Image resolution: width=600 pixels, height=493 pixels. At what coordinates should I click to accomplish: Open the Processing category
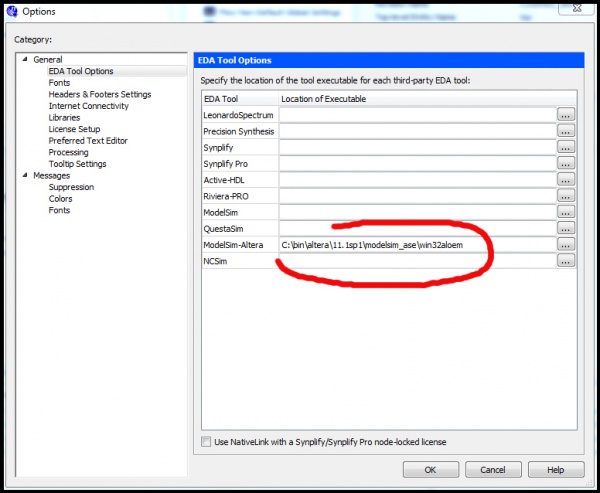pos(68,152)
